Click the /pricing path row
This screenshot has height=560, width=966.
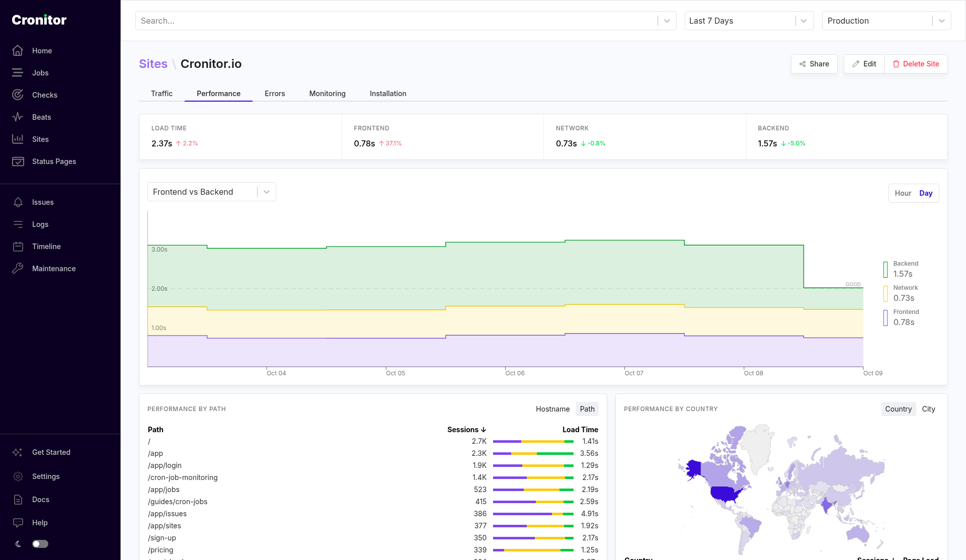click(x=373, y=550)
